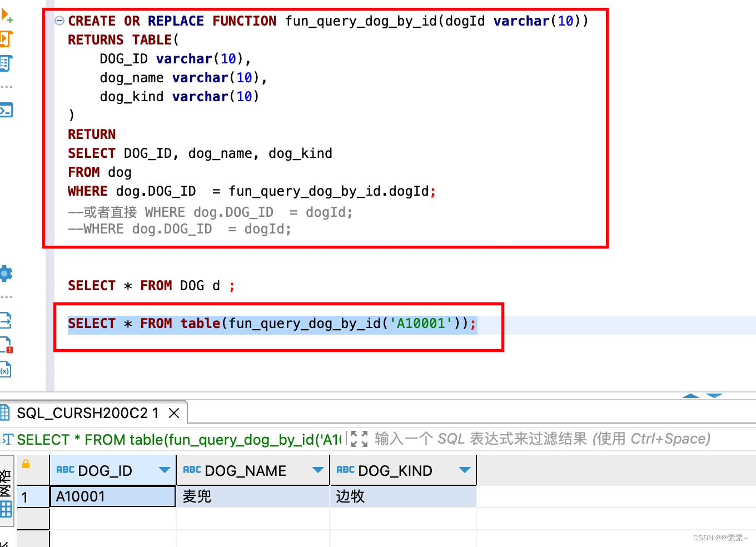Select cell 边牧 in the result grid
This screenshot has width=756, height=547.
click(x=403, y=496)
